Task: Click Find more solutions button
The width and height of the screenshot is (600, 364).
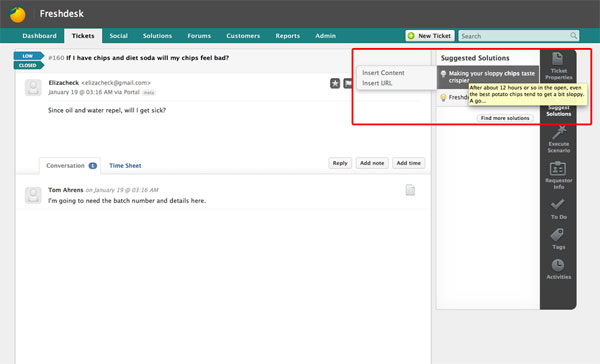Action: tap(505, 118)
